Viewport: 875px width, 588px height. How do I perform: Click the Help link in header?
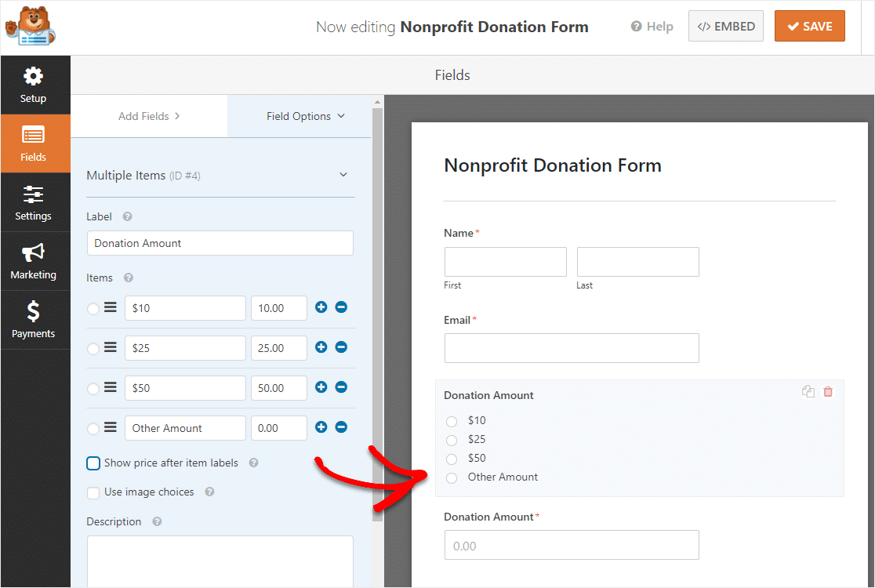pyautogui.click(x=652, y=26)
